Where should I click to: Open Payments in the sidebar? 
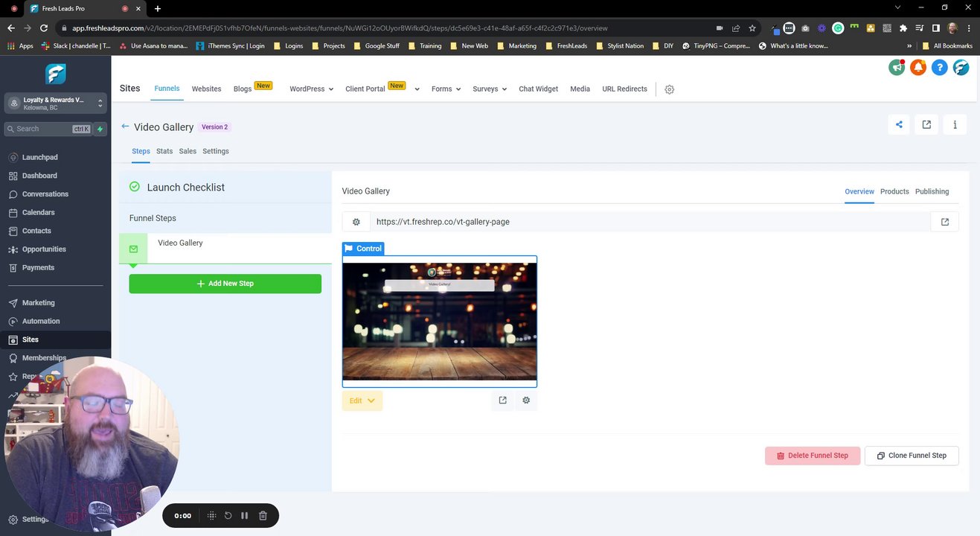(38, 268)
